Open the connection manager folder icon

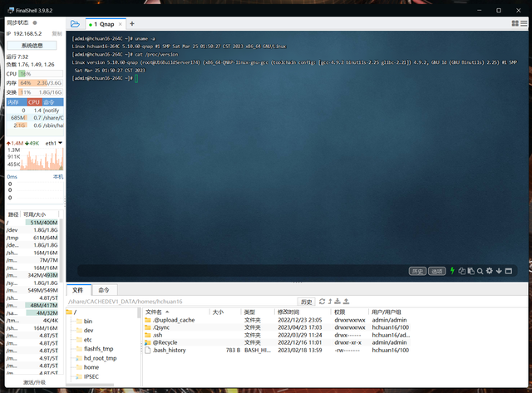point(75,24)
